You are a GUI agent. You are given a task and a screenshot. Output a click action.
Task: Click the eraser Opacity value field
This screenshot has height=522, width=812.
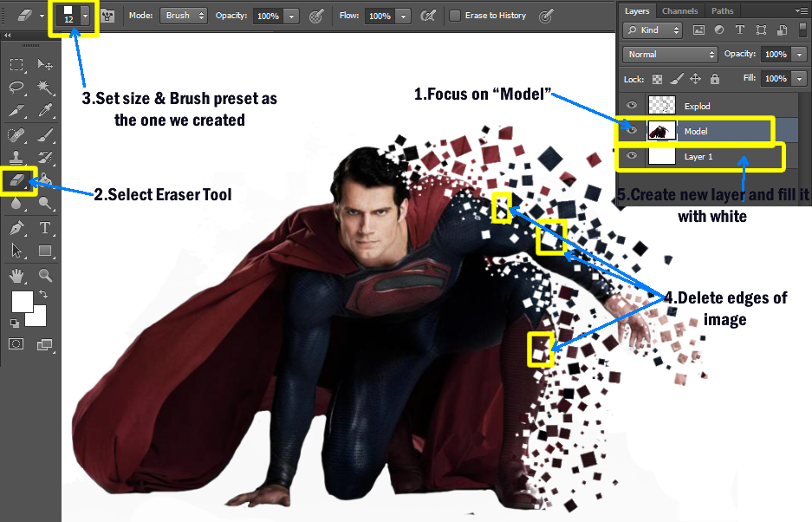coord(269,16)
